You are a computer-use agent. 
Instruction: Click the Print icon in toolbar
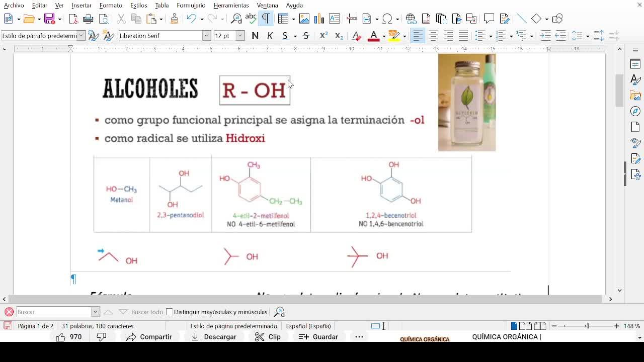(88, 19)
